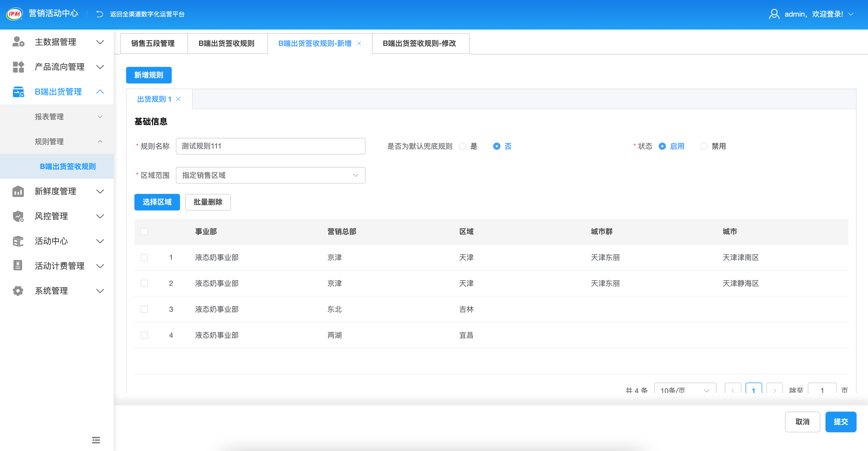
Task: Expand the 报表管理 submenu
Action: pyautogui.click(x=100, y=116)
